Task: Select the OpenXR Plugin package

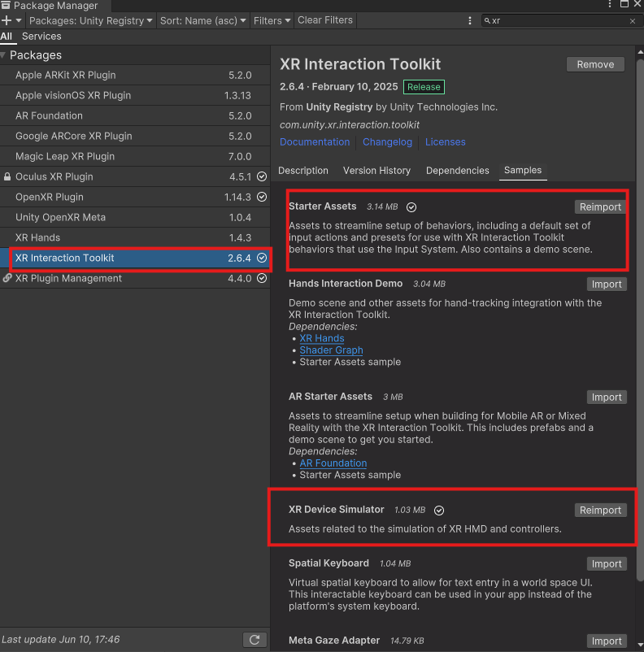Action: 135,197
